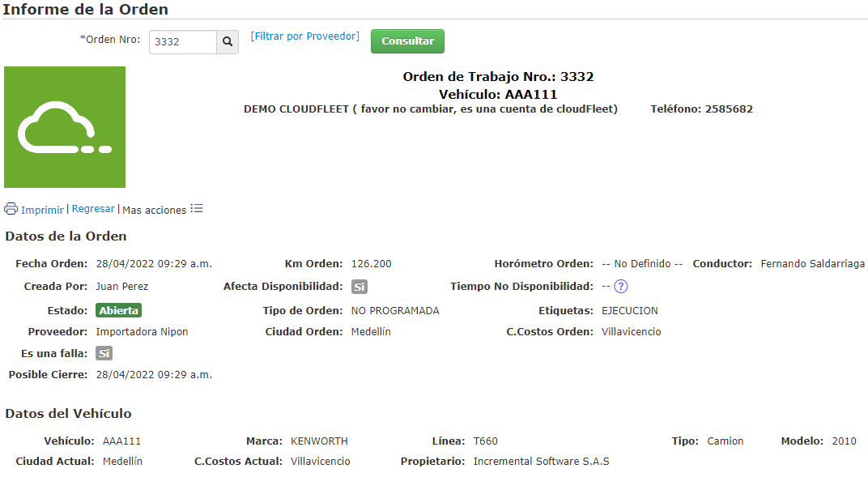Click the Abierta status badge
The image size is (868, 477).
(x=118, y=309)
